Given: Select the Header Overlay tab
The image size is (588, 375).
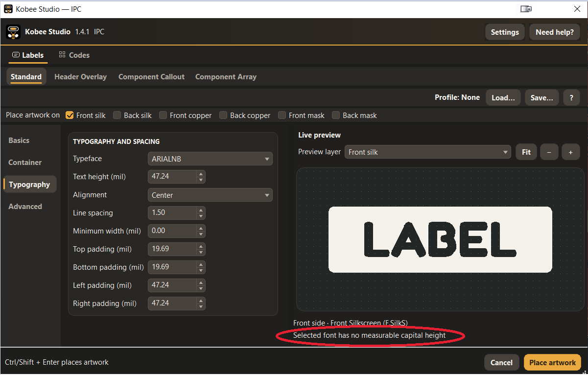Looking at the screenshot, I should click(x=80, y=76).
